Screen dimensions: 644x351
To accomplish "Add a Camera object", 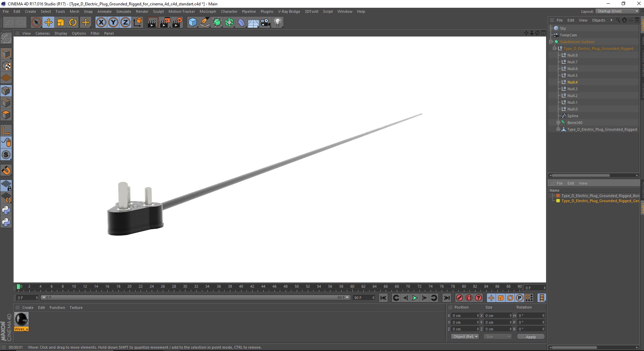I will [x=266, y=23].
